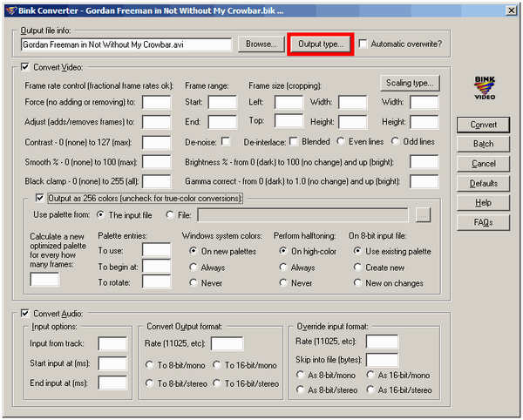This screenshot has height=420, width=523.
Task: Enable Blended de-interlace checkbox
Action: (294, 142)
